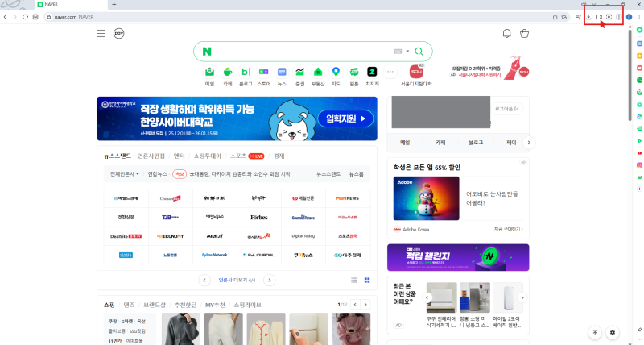Screen dimensions: 644x345
Task: Open the 언론사 더보기 link
Action: (237, 280)
